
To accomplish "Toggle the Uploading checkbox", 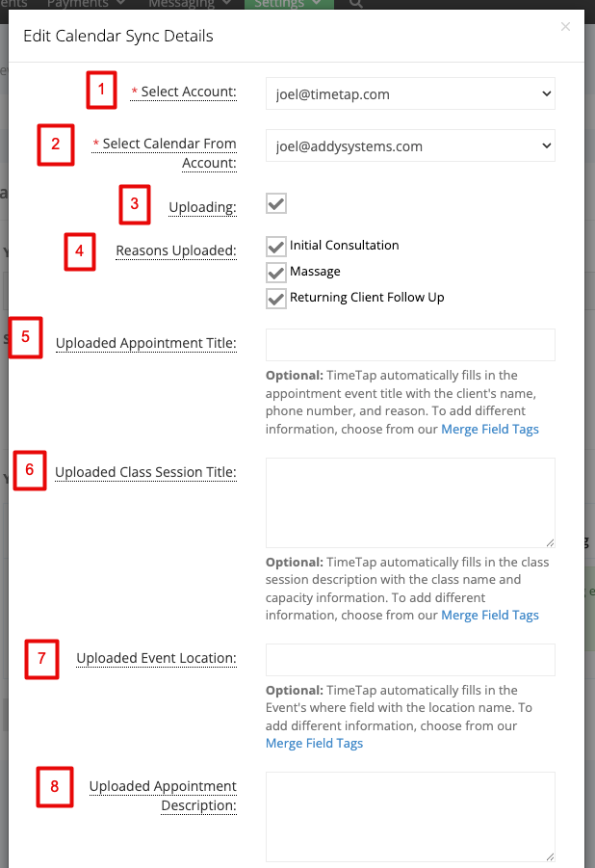I will [x=276, y=203].
